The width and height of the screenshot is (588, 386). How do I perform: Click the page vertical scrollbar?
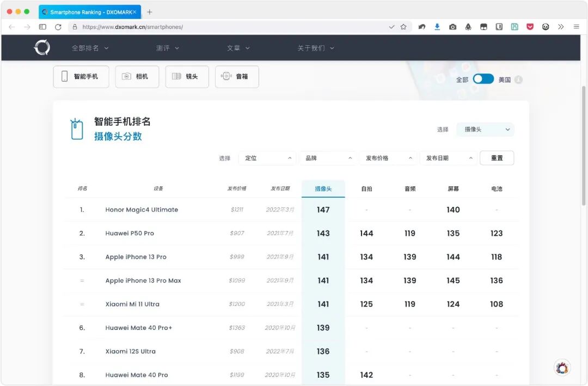pos(584,145)
